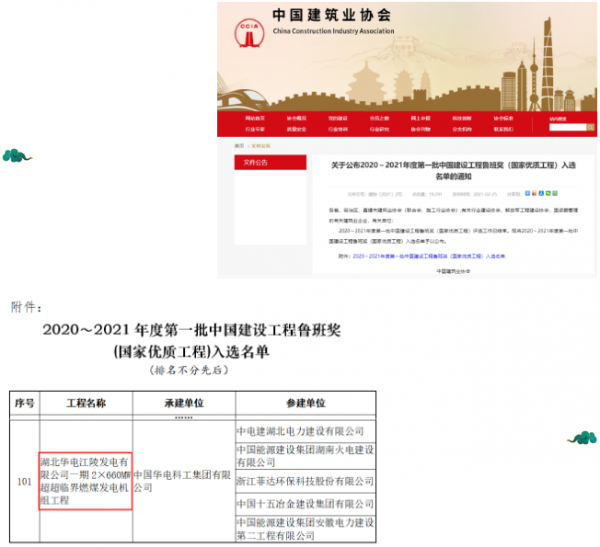Open the 党的建设 menu item
The height and width of the screenshot is (547, 600).
(338, 118)
